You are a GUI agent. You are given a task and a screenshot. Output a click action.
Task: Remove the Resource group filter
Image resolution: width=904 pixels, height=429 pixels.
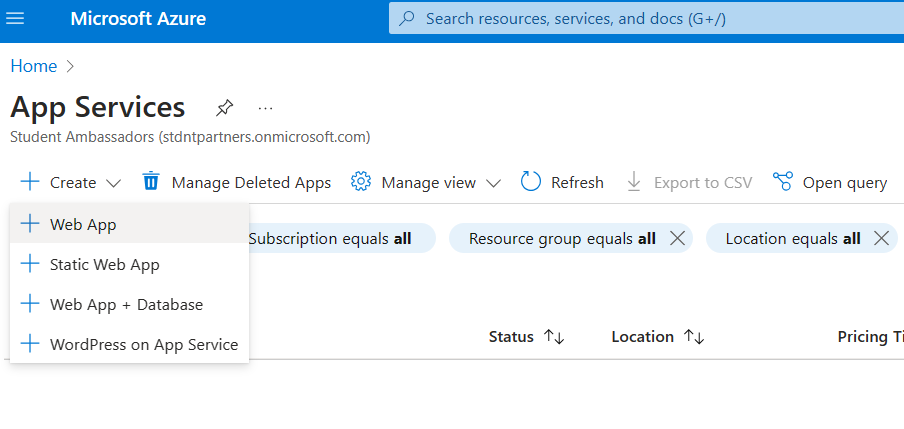click(677, 238)
